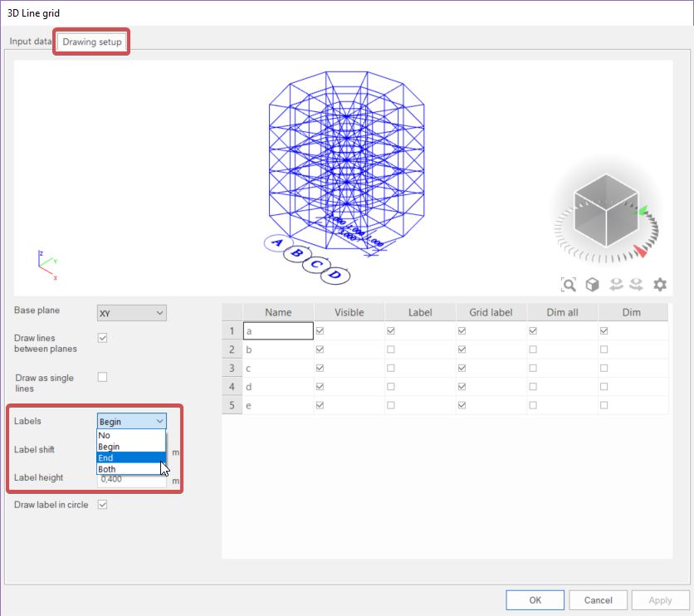Click the previous view (left arrow) icon
This screenshot has height=616, width=694.
616,285
